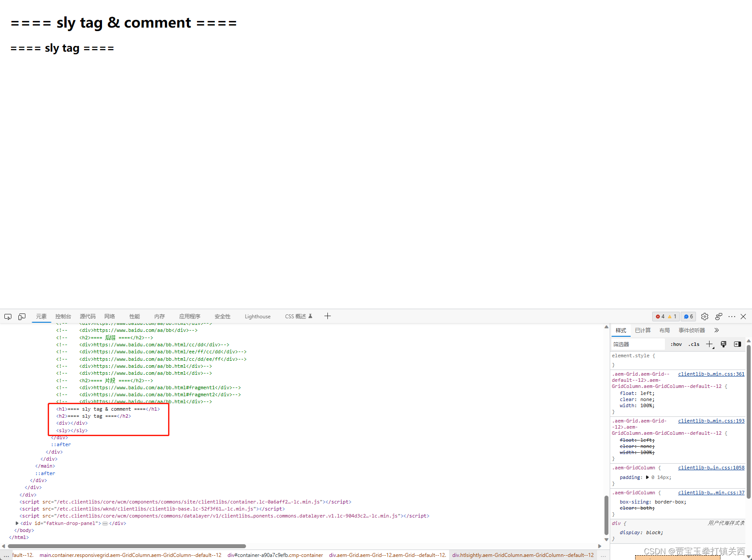Image resolution: width=752 pixels, height=560 pixels.
Task: Add a new tool tab with plus icon
Action: (327, 316)
